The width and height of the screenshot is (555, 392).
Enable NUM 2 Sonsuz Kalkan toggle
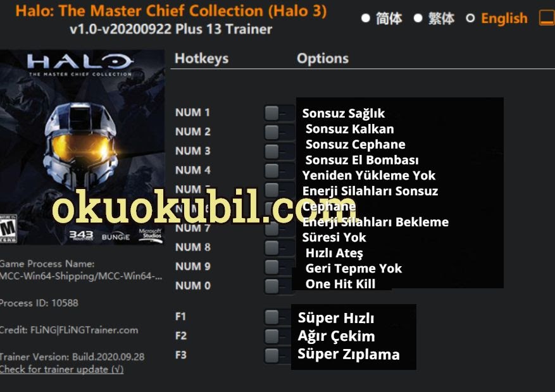[x=279, y=133]
